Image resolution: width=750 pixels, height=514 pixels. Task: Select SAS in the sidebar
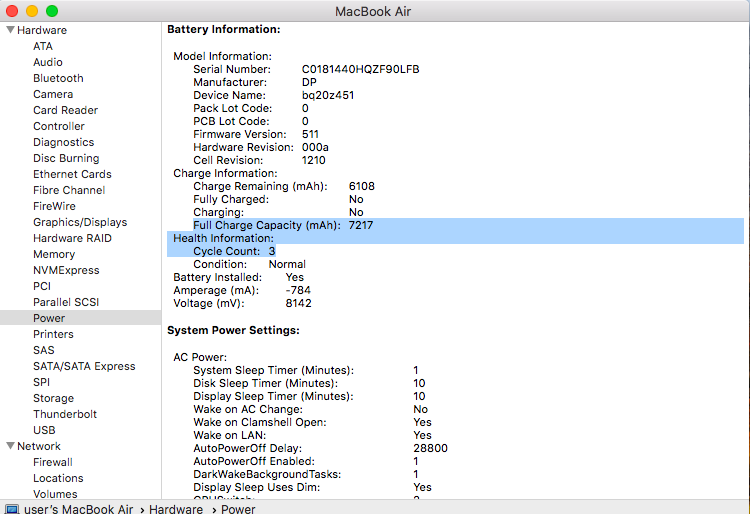point(44,350)
